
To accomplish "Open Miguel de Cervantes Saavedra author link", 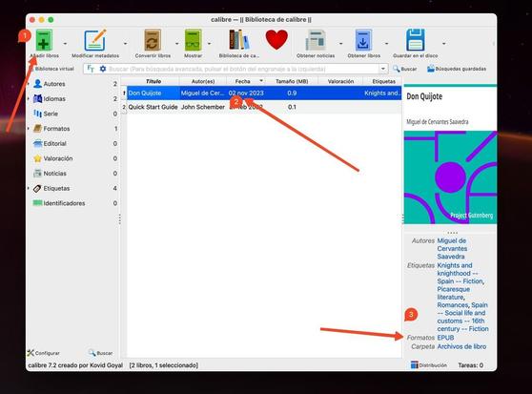I will click(452, 248).
